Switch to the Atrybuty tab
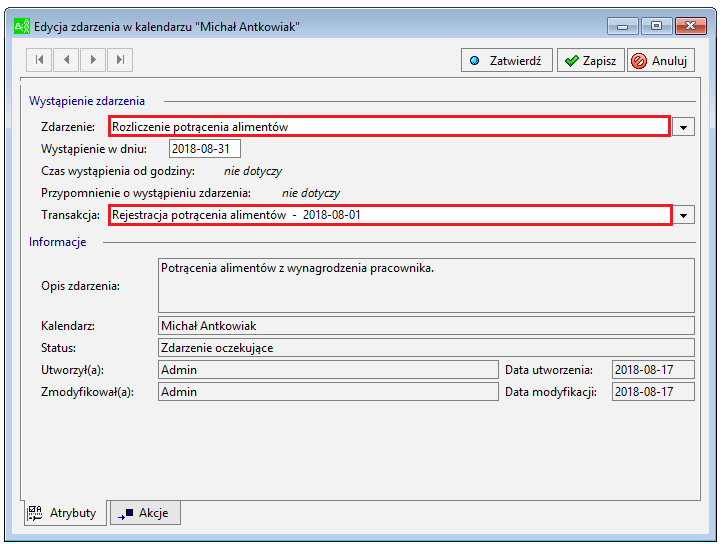 (65, 513)
